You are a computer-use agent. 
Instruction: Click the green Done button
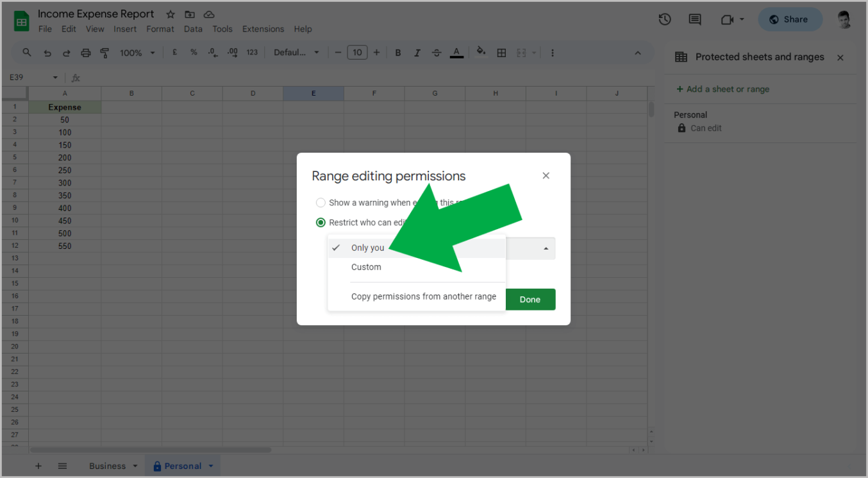[530, 300]
